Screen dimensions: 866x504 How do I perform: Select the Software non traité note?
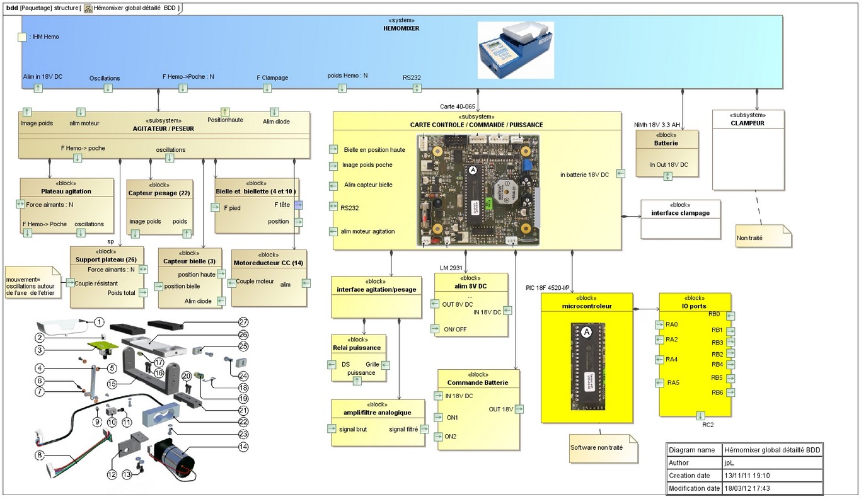602,448
